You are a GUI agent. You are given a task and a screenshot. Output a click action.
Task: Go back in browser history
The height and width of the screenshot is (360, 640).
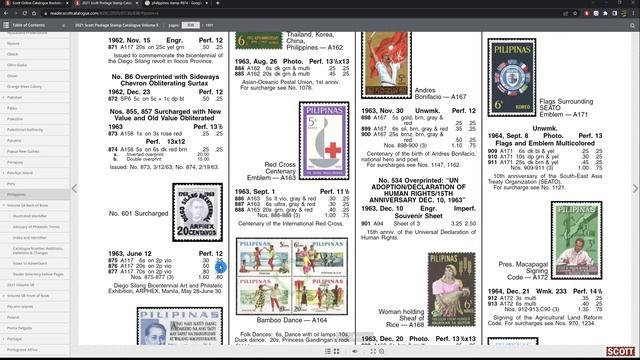(x=6, y=13)
